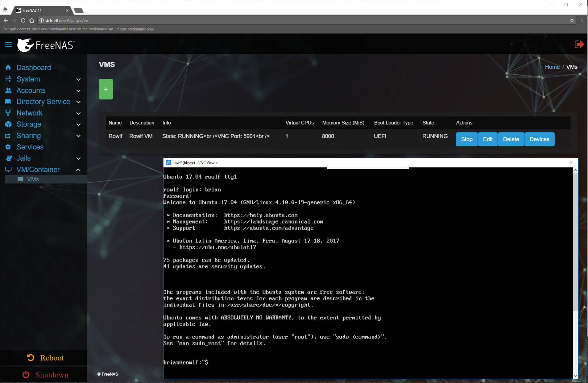The width and height of the screenshot is (588, 383).
Task: Click the Dashboard home icon
Action: coord(8,68)
